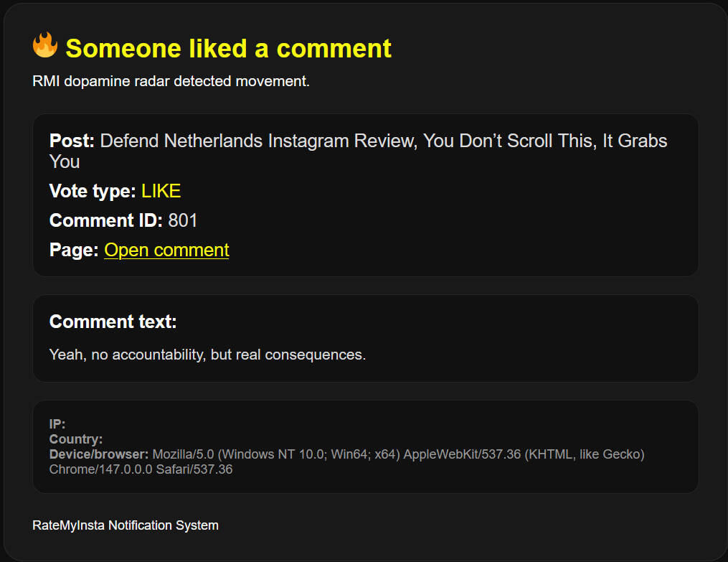
Task: Click the fire emoji icon in the heading
Action: click(44, 46)
